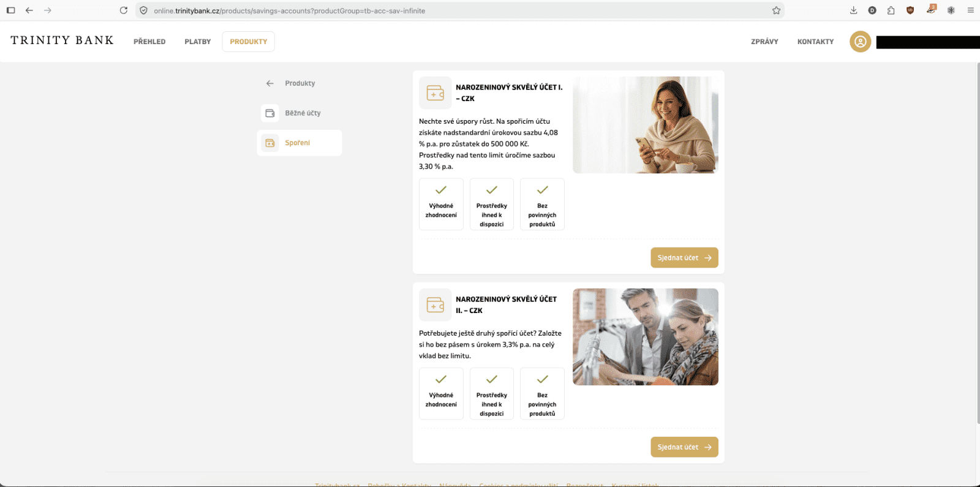Bookmark this page with the star icon
Screen dimensions: 980x487
coord(776,10)
